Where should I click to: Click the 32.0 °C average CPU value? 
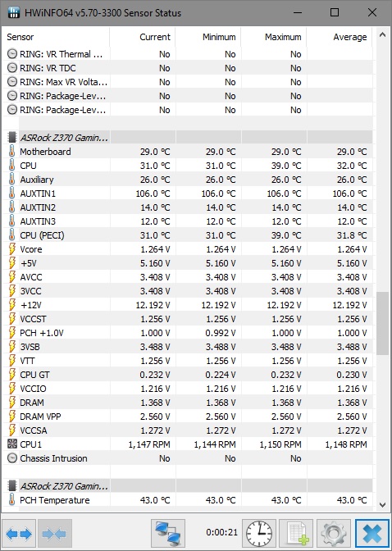(352, 166)
